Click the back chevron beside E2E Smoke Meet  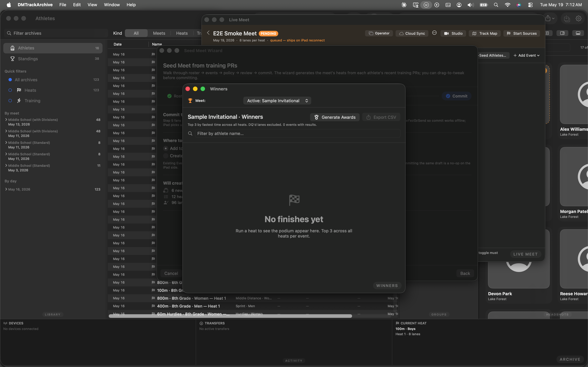208,33
